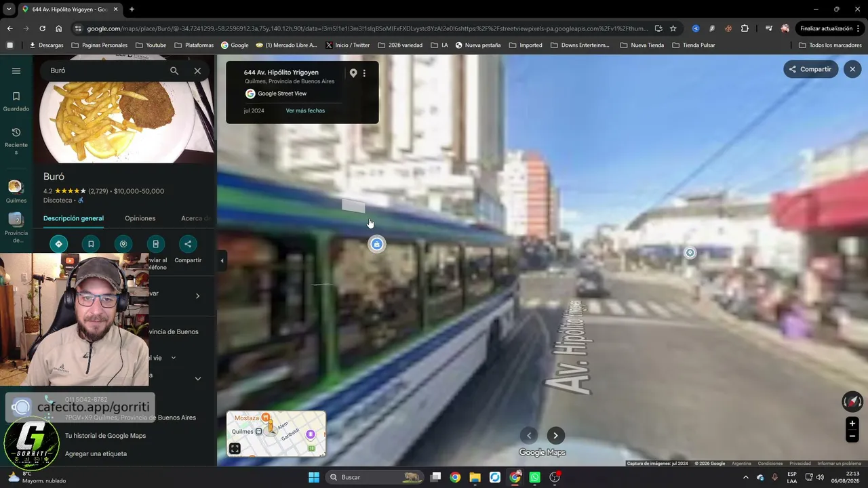Click the Compartir button in Street View
Viewport: 868px width, 488px height.
click(x=811, y=69)
